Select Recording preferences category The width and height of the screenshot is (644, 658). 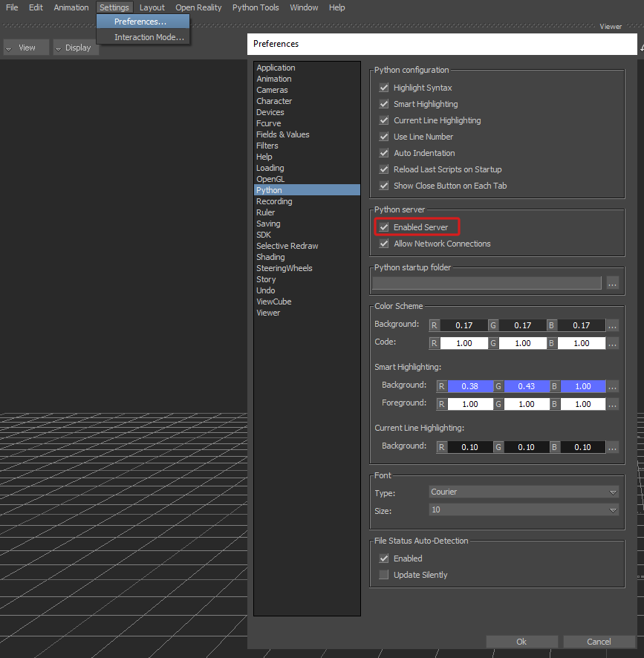(307, 201)
